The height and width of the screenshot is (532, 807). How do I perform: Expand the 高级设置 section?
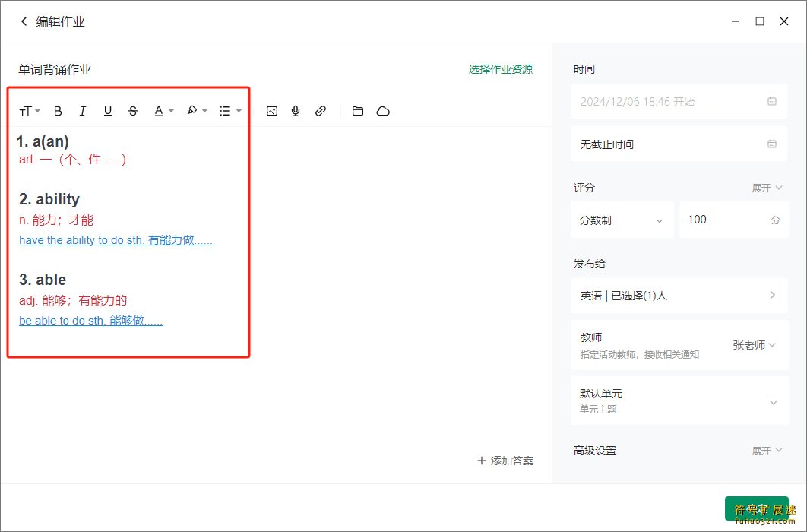click(x=766, y=451)
